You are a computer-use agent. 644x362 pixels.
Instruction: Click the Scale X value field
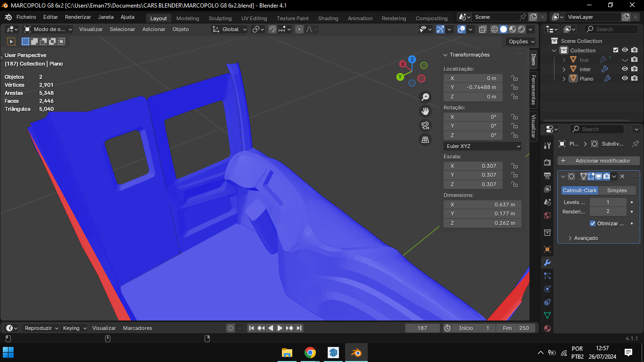pyautogui.click(x=473, y=166)
